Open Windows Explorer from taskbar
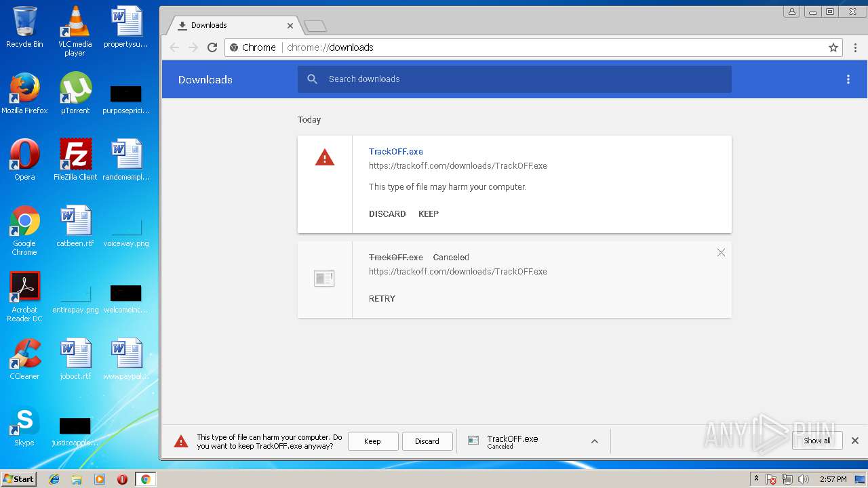Viewport: 868px width, 488px height. coord(77,479)
